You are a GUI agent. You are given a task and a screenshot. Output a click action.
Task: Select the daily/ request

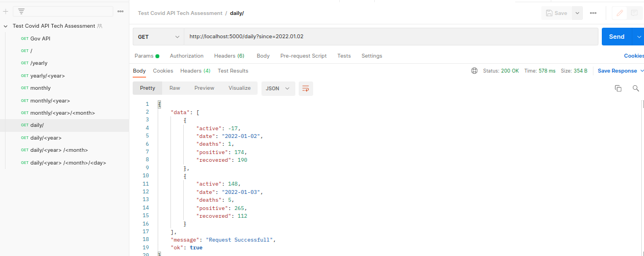64,126
